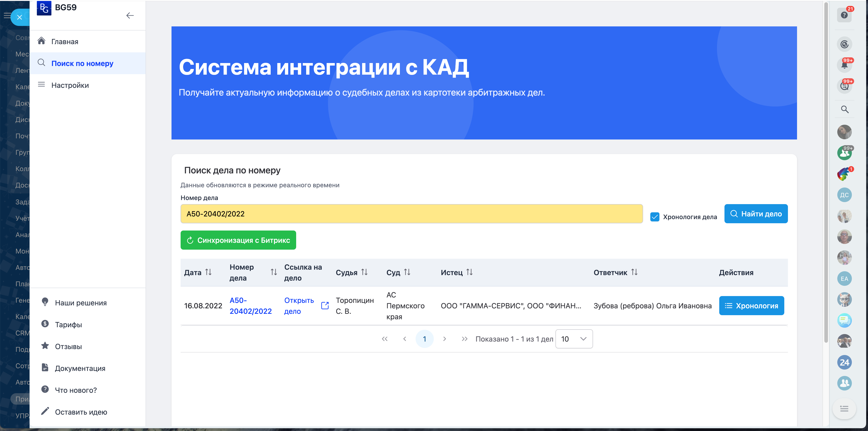This screenshot has width=868, height=431.
Task: Open Настройки in the sidebar
Action: [x=70, y=85]
